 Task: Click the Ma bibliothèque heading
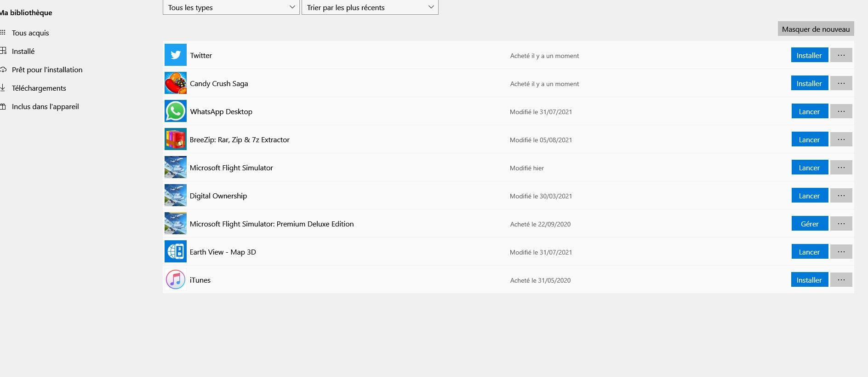pos(26,12)
